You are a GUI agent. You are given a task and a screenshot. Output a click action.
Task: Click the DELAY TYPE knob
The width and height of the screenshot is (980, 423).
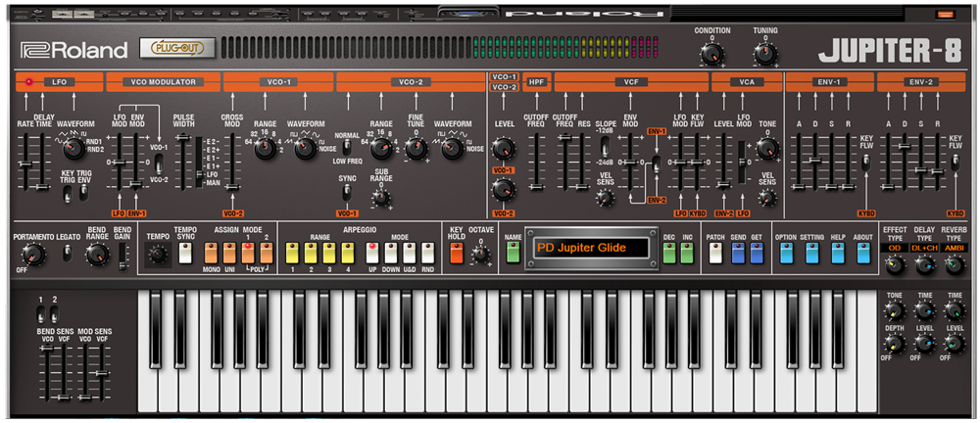click(924, 265)
